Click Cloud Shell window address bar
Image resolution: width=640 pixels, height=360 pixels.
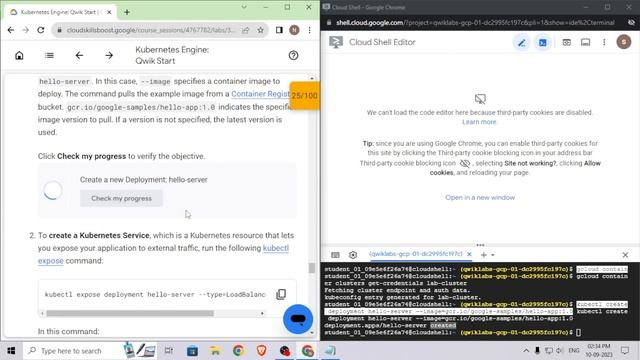[475, 22]
